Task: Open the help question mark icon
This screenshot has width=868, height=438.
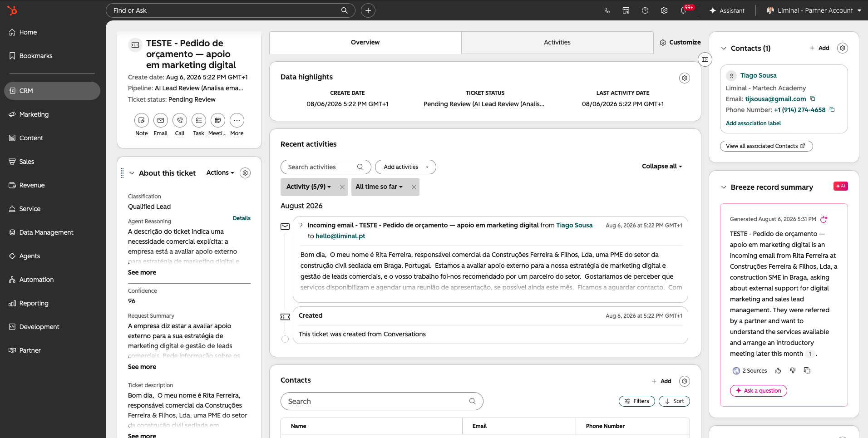Action: pyautogui.click(x=645, y=10)
